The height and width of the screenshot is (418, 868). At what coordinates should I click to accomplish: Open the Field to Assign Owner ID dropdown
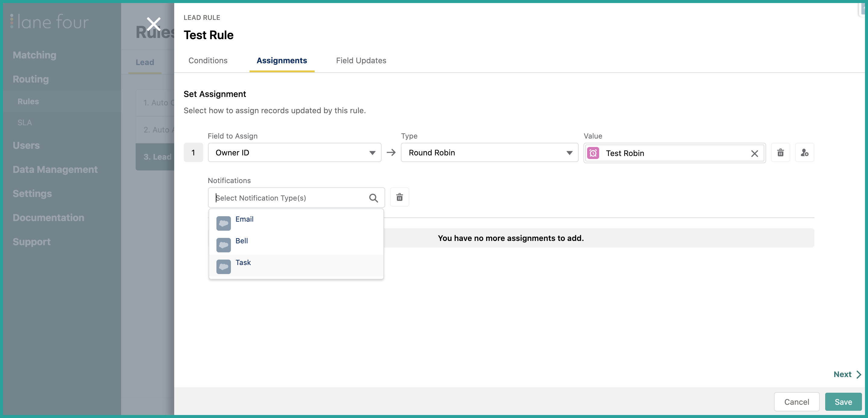click(294, 153)
